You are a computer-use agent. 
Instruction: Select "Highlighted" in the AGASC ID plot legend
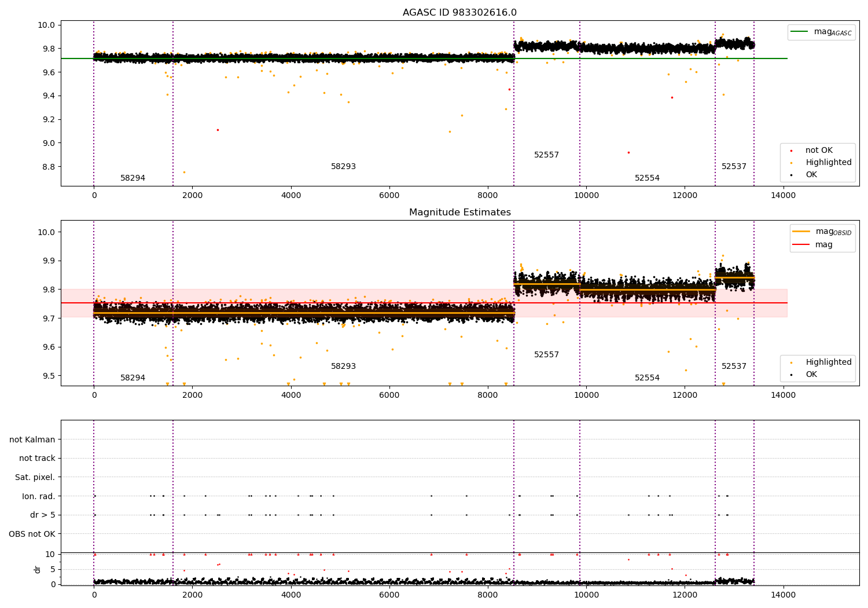pyautogui.click(x=821, y=163)
